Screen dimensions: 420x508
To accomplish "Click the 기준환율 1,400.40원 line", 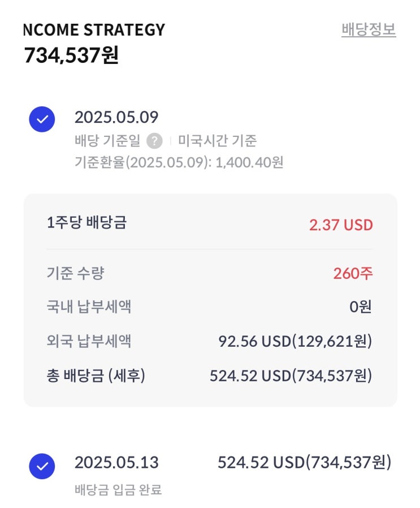I will [179, 163].
